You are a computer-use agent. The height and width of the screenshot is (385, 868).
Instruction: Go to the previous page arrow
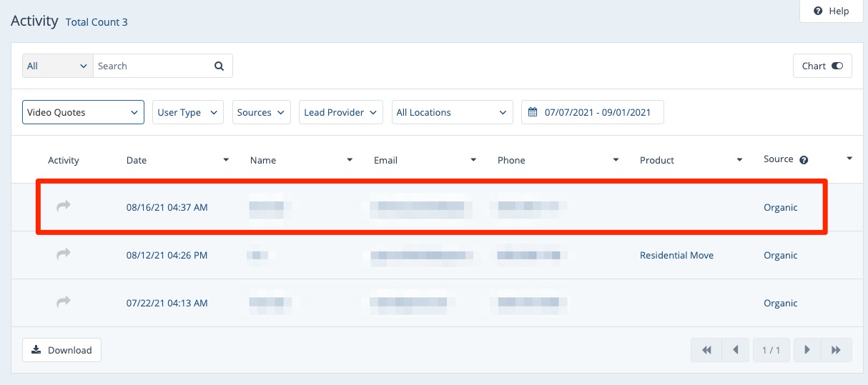735,350
